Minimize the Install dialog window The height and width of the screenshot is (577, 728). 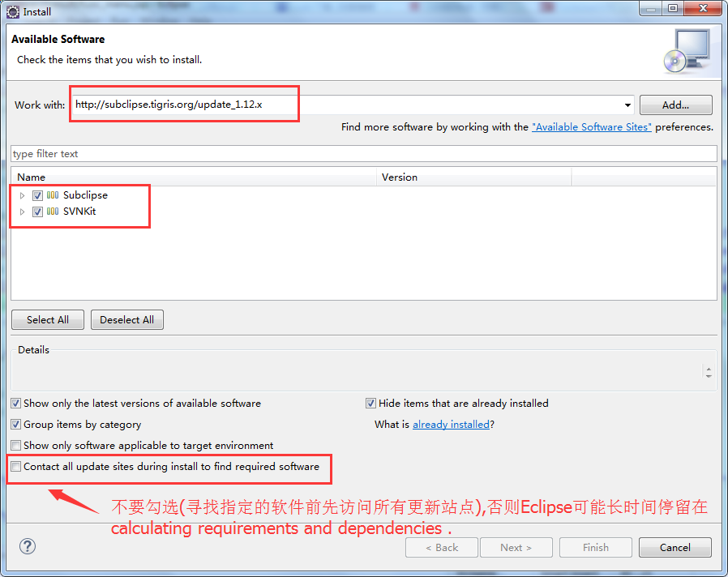651,8
